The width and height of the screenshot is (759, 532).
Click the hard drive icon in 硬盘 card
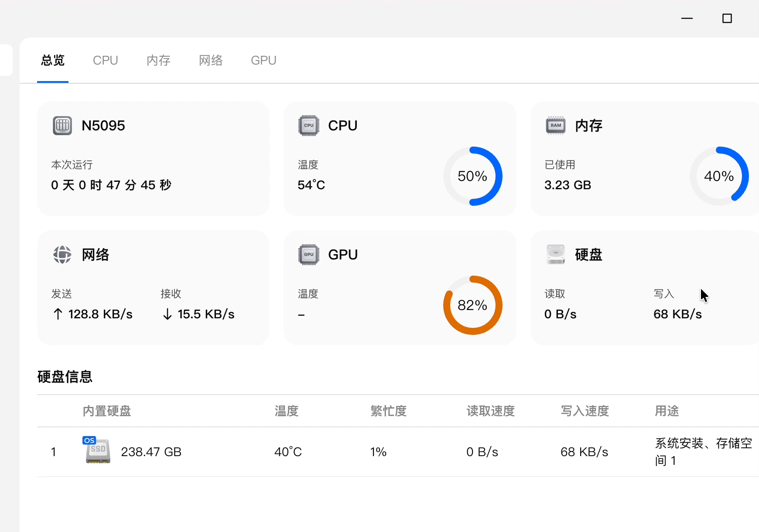click(556, 255)
